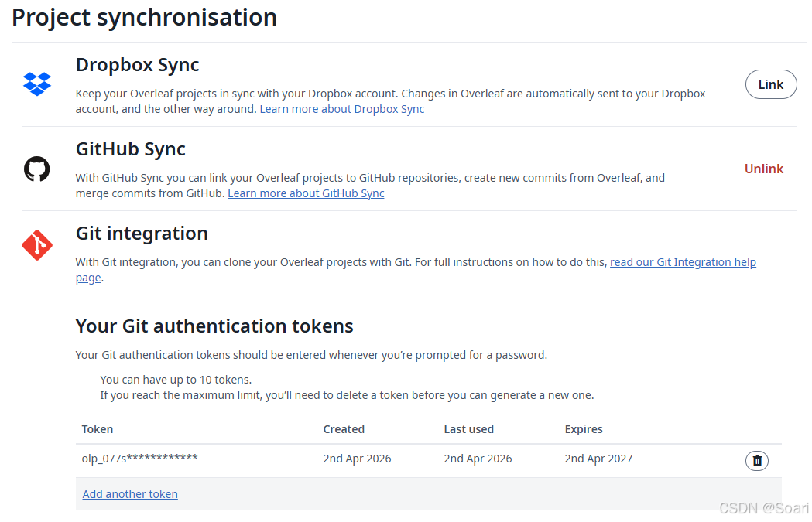The height and width of the screenshot is (522, 812).
Task: Click the Last used column header
Action: (x=468, y=429)
